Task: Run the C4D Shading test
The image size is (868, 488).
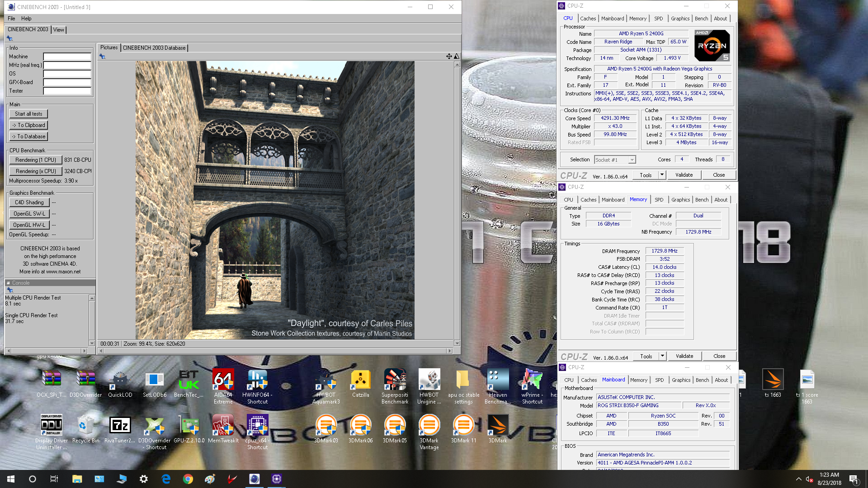Action: point(29,202)
